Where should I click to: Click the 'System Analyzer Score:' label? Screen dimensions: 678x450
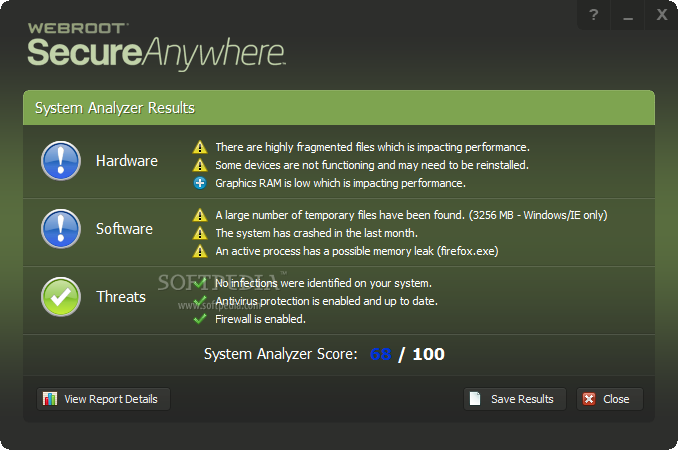pos(281,354)
